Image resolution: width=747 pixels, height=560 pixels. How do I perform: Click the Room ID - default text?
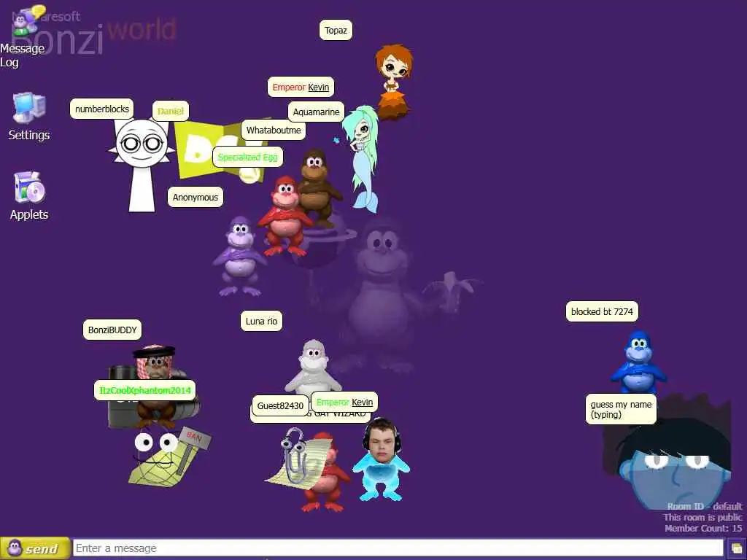click(x=705, y=506)
